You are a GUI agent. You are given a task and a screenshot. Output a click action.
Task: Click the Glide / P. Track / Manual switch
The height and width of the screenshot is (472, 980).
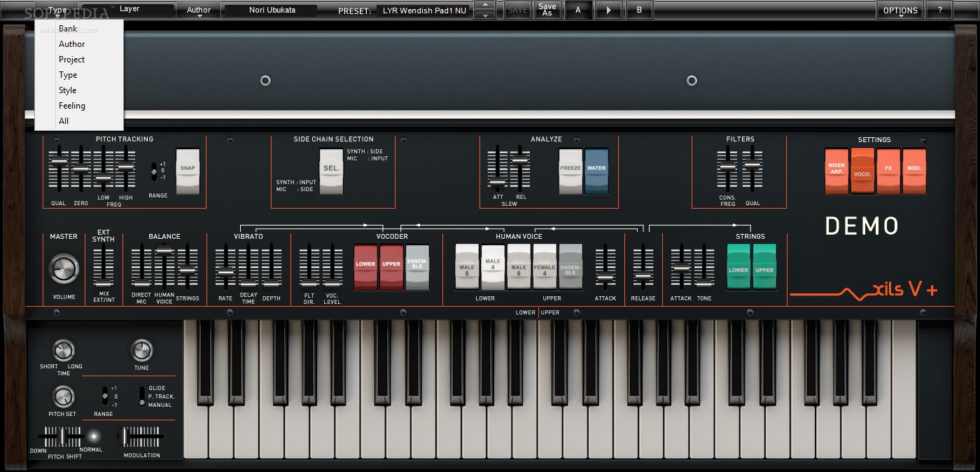tap(142, 396)
